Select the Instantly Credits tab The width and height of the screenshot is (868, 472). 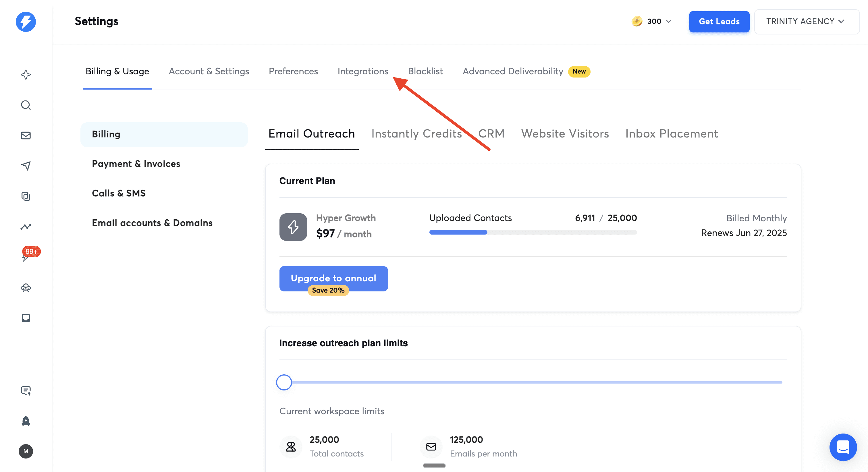(x=416, y=134)
